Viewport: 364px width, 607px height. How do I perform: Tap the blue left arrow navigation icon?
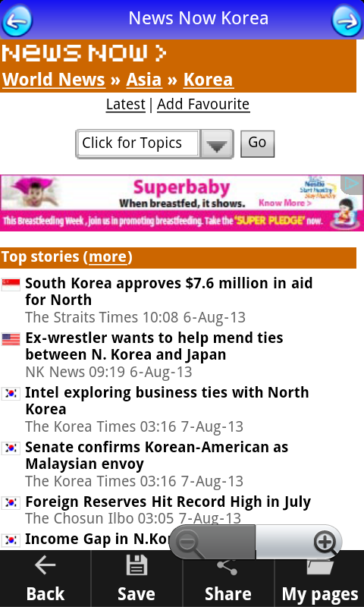17,20
